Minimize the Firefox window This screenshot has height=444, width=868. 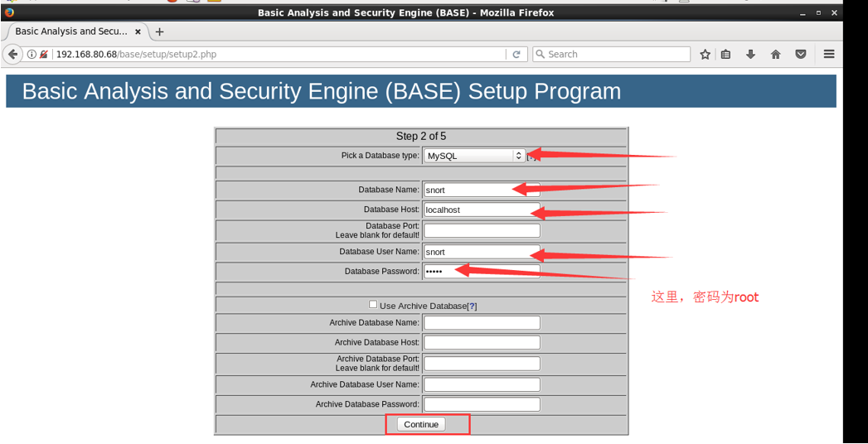803,12
